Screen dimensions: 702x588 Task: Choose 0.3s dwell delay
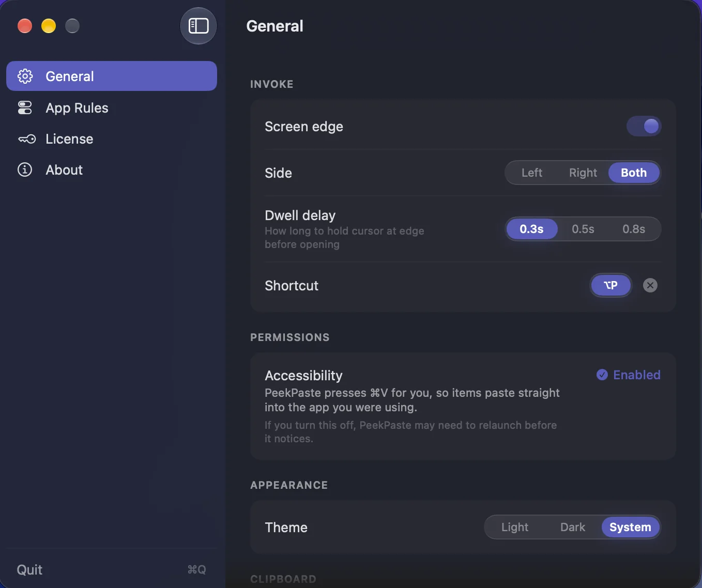(x=531, y=229)
